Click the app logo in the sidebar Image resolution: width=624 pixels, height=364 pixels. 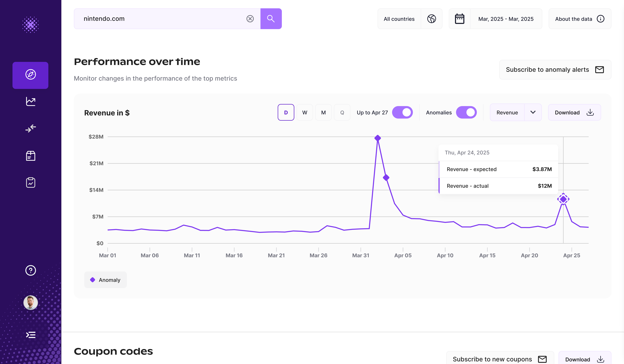tap(30, 25)
